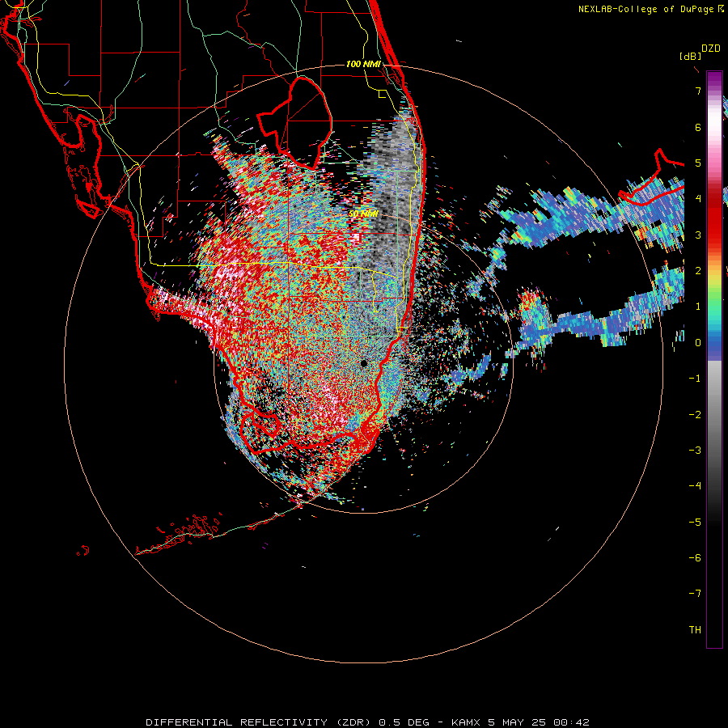This screenshot has height=728, width=728.
Task: Click the 0 dB label on the color scale
Action: pos(698,343)
